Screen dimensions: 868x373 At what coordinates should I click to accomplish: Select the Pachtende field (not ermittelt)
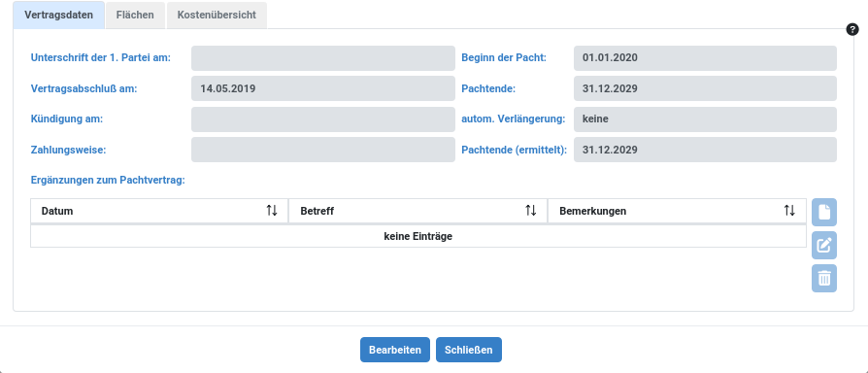[x=705, y=88]
